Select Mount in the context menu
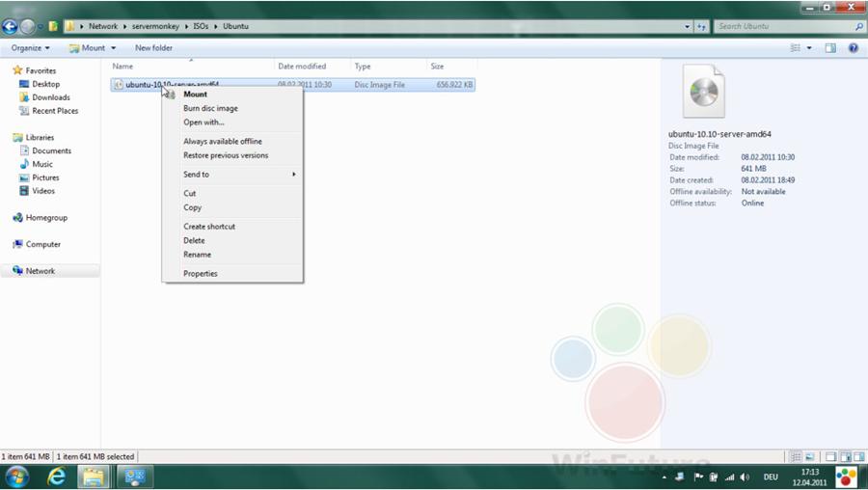Image resolution: width=868 pixels, height=490 pixels. point(196,95)
